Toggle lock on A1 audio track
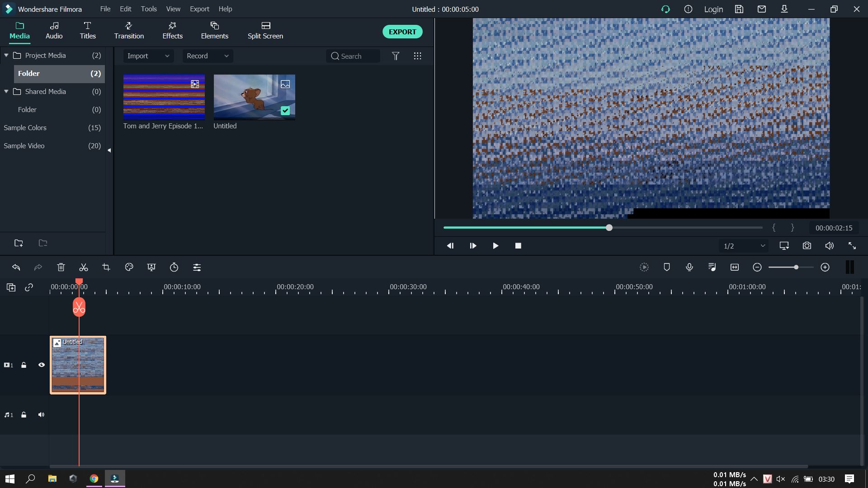This screenshot has height=488, width=868. [23, 415]
